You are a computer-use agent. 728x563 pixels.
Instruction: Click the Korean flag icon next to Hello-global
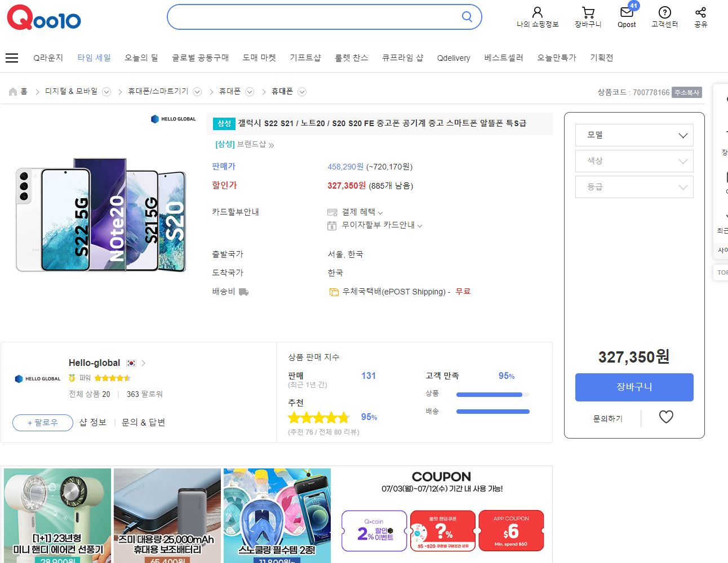tap(131, 363)
